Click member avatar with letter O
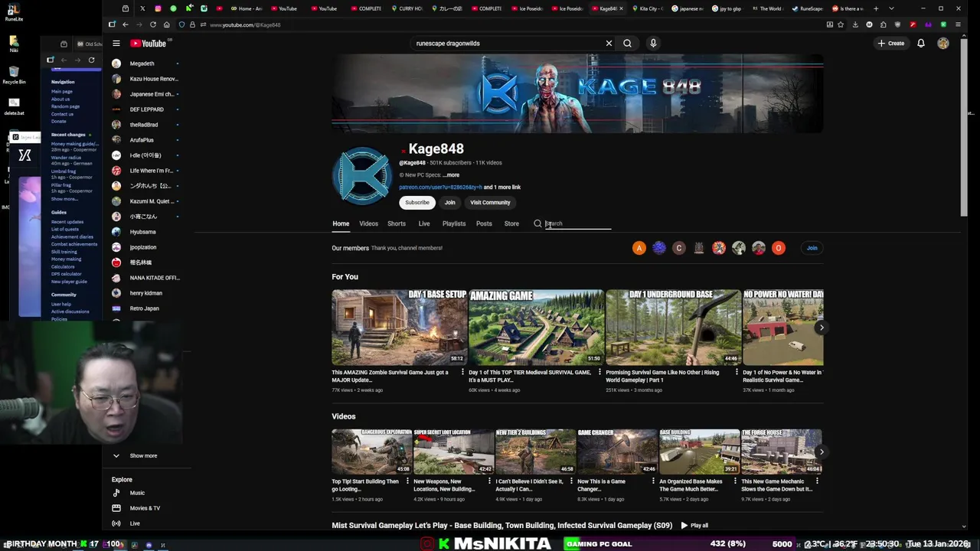 (x=779, y=248)
